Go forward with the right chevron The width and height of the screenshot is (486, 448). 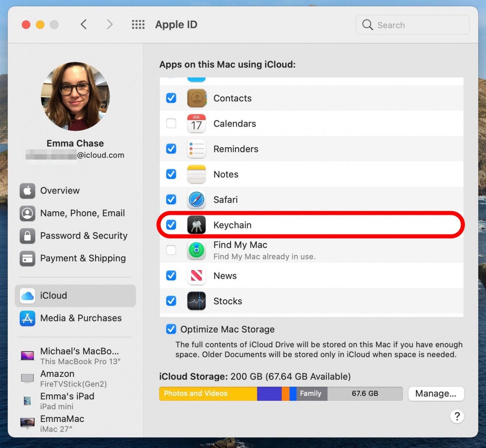[x=109, y=24]
